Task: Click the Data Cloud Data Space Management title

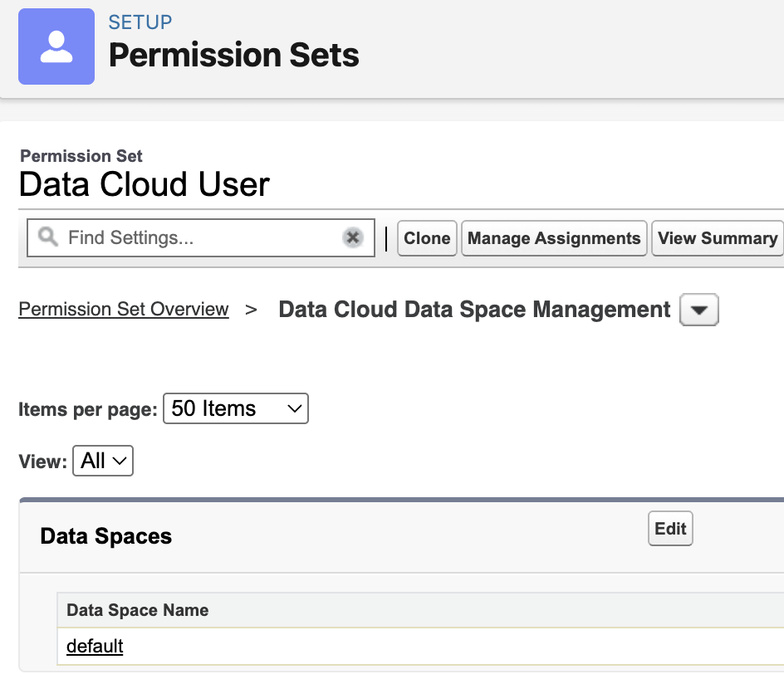Action: click(474, 310)
